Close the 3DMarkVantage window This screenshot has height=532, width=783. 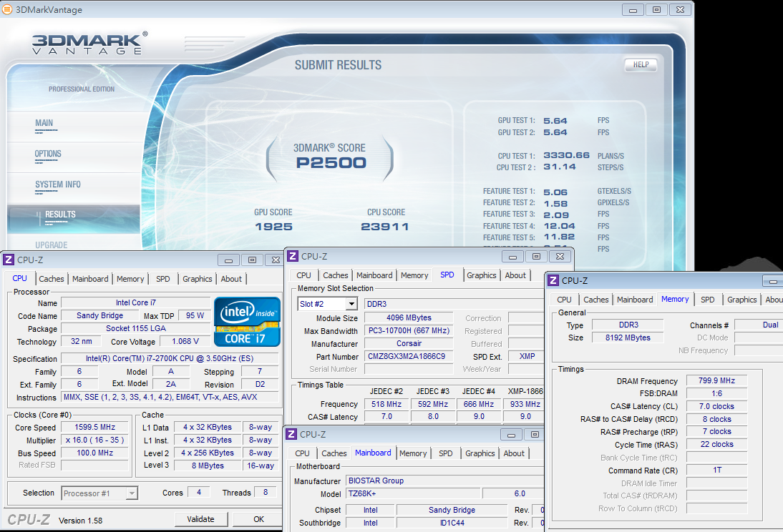tap(680, 9)
